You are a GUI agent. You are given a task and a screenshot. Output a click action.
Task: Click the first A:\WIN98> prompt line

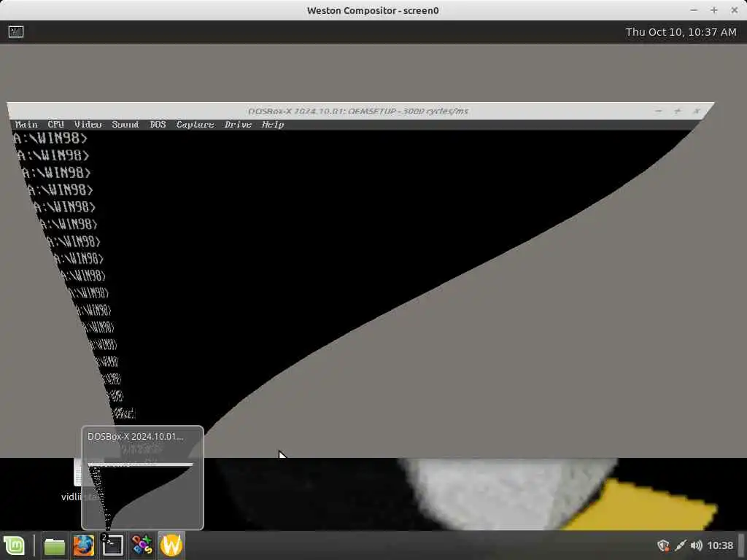click(50, 139)
